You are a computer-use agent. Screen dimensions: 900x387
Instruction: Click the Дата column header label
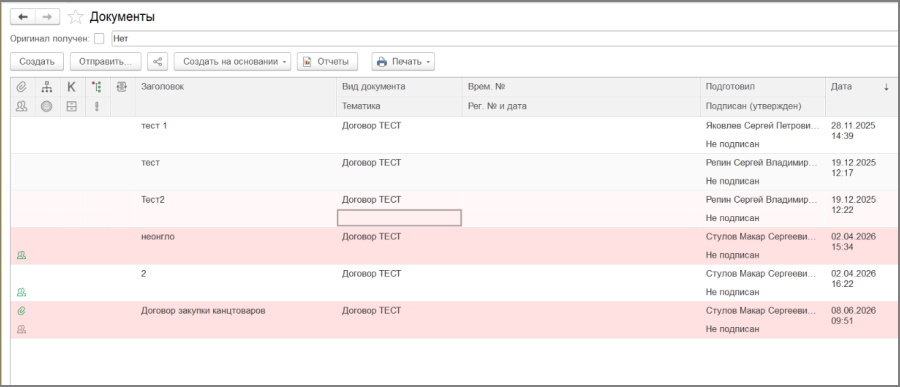841,87
